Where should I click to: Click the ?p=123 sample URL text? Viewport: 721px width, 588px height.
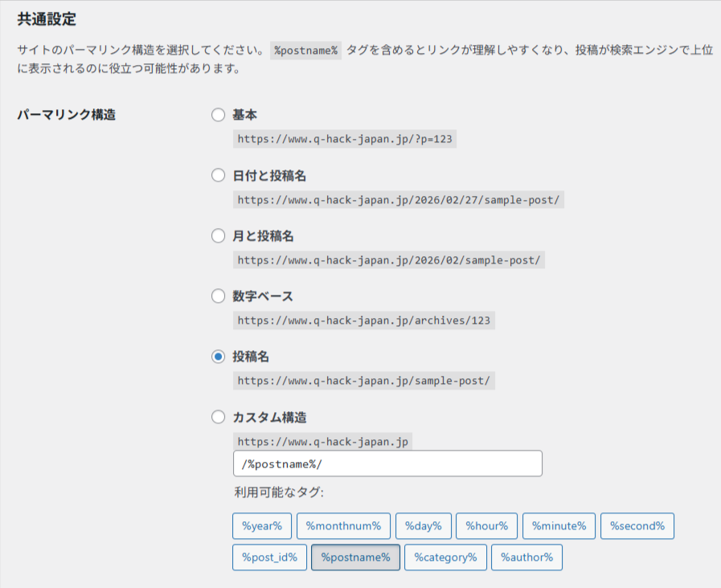click(x=345, y=139)
